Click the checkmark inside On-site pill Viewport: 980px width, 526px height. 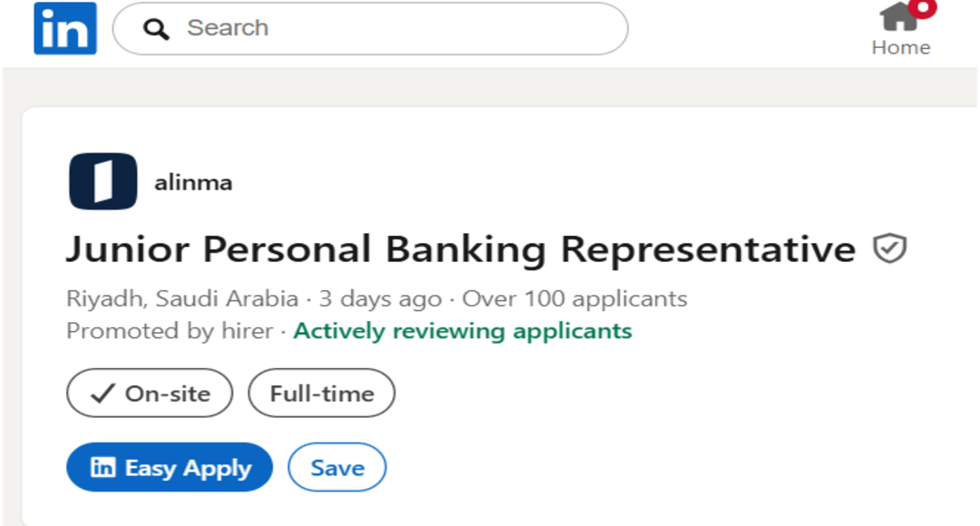103,394
